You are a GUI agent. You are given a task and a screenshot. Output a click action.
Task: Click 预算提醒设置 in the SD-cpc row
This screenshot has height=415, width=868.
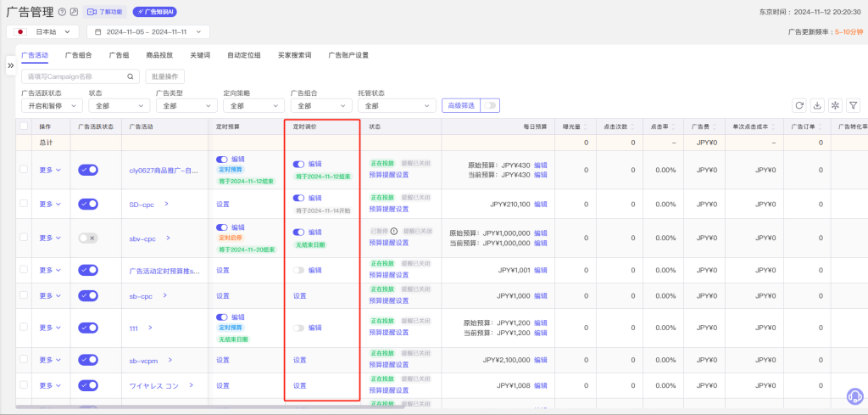(x=388, y=209)
